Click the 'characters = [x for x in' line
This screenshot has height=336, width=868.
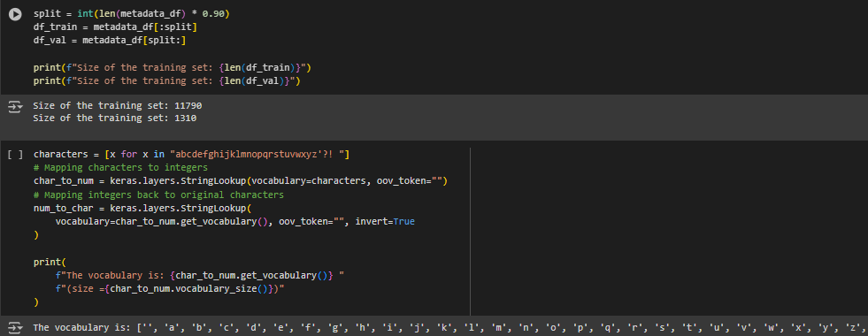[x=191, y=155]
